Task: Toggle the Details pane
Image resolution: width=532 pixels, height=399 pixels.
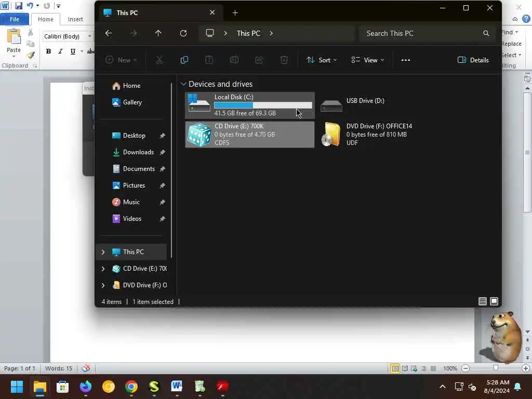Action: click(473, 60)
